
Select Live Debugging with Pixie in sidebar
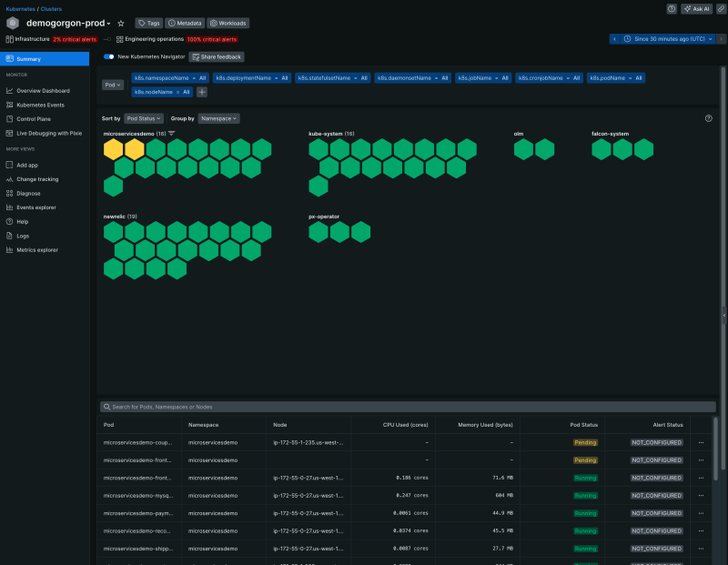tap(49, 133)
